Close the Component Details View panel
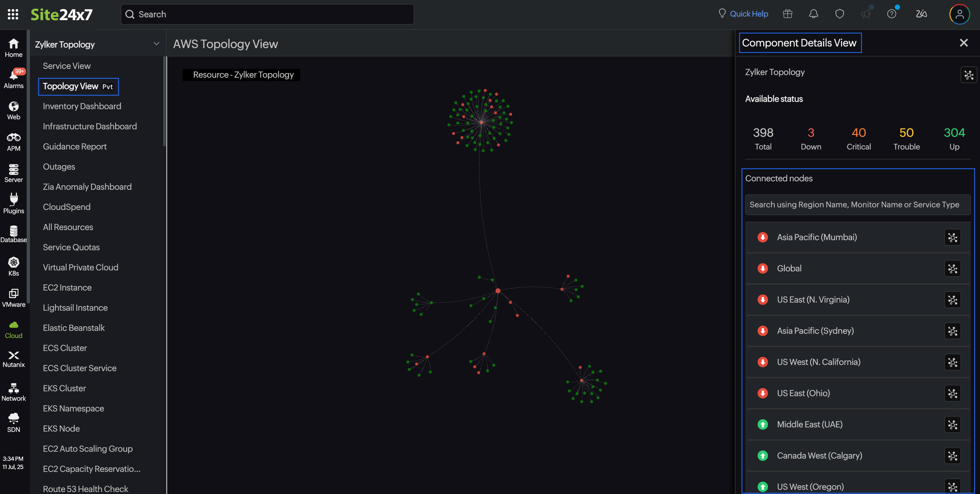 (x=963, y=43)
